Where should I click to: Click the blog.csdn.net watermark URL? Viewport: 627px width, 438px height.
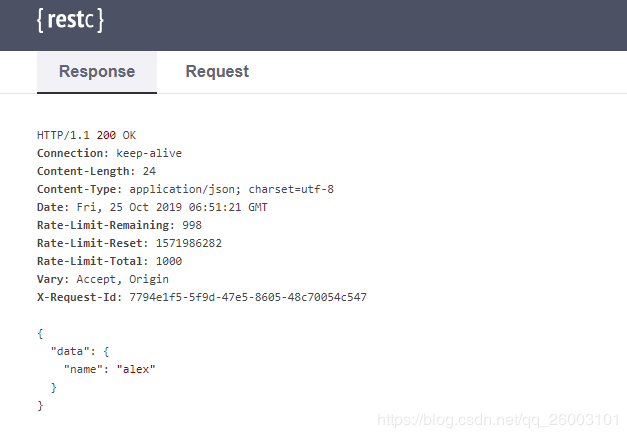(499, 420)
